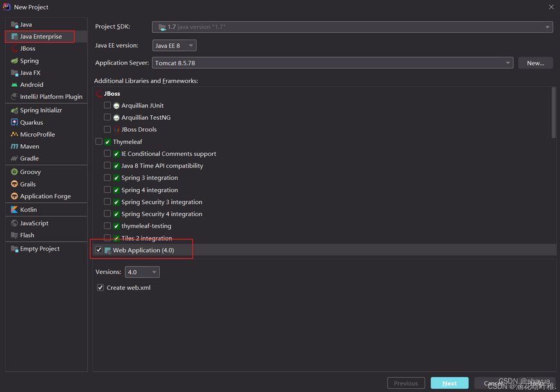
Task: Click the Kotlin logo icon
Action: [x=14, y=210]
